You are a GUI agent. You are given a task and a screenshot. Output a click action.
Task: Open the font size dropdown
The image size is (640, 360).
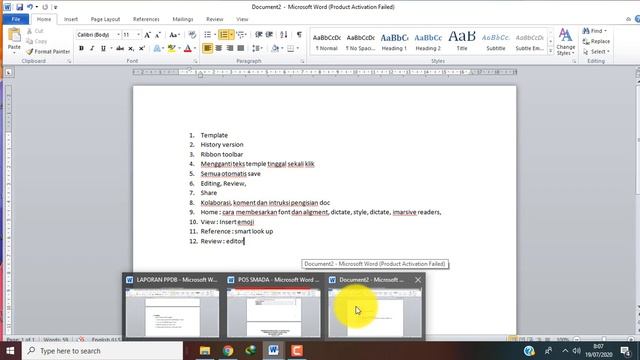(138, 35)
